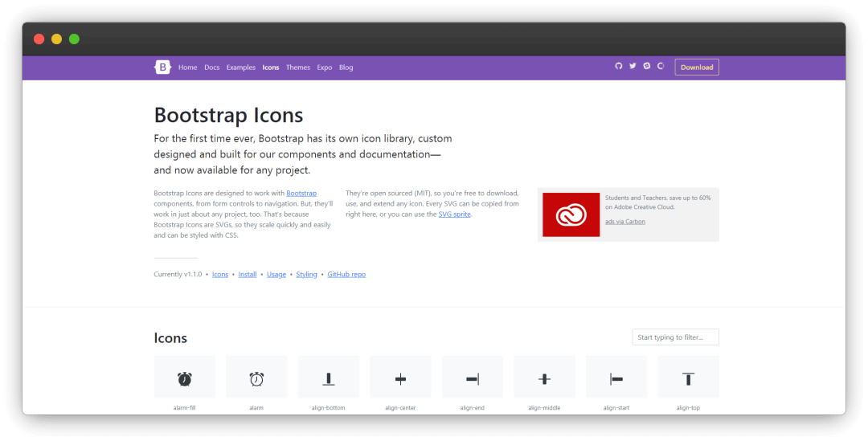Select the alarm icon tile

[256, 378]
